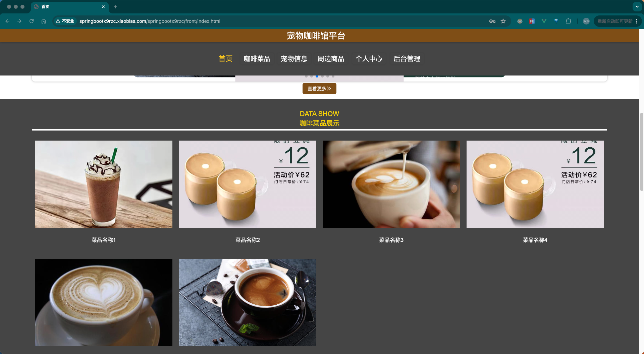Open the browser profile avatar

click(x=586, y=21)
